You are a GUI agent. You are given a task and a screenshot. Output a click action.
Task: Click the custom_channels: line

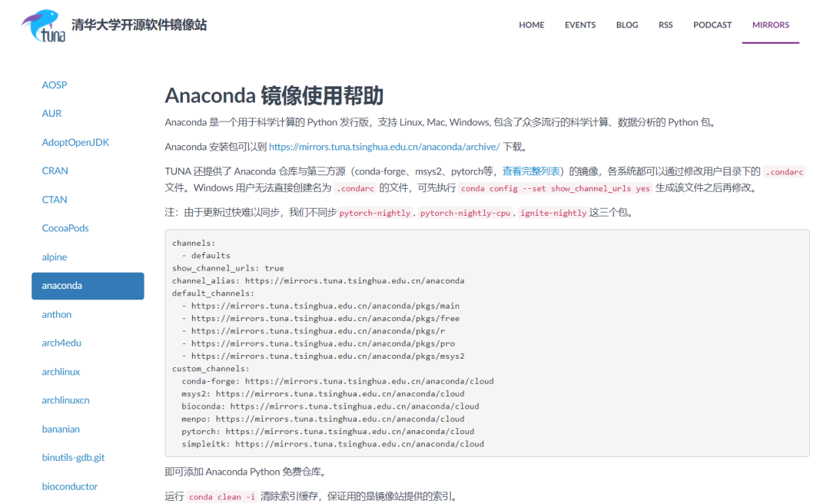(211, 369)
